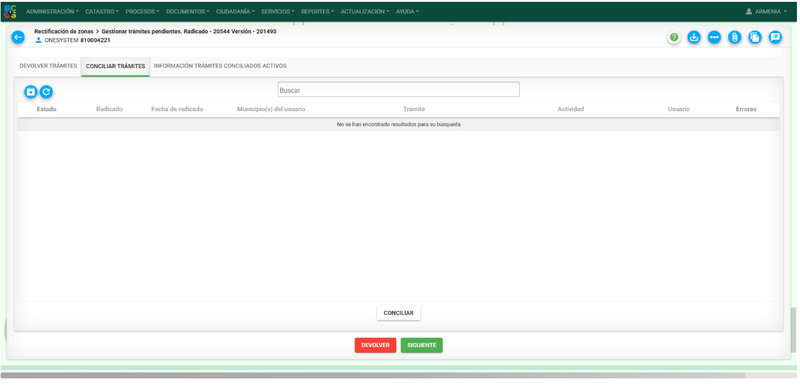Click the Trámite column header
This screenshot has width=800, height=387.
(x=414, y=109)
